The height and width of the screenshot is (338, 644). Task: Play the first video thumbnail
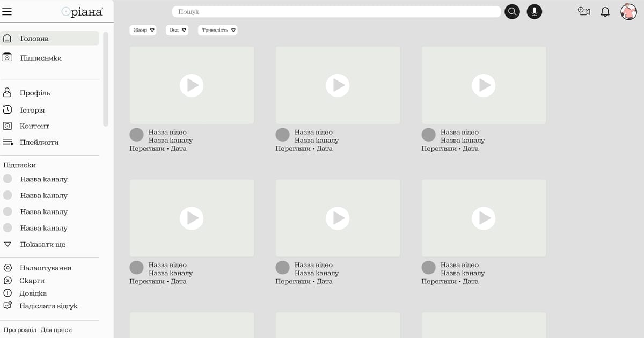[192, 85]
